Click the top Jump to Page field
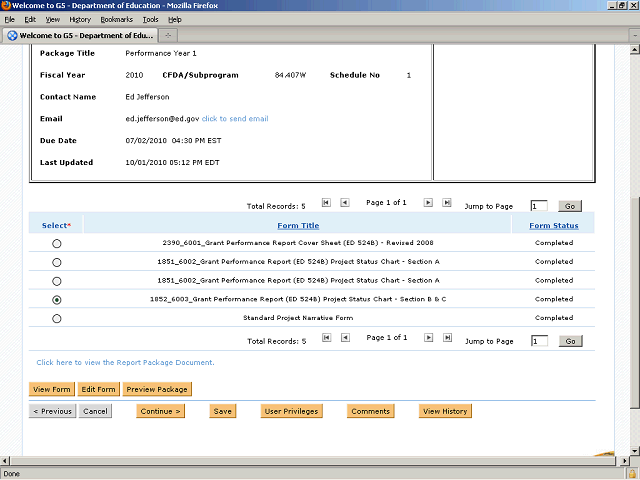 (539, 205)
